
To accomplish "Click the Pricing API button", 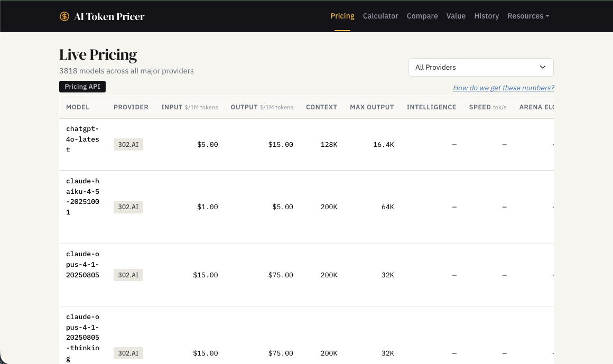I will [x=82, y=87].
